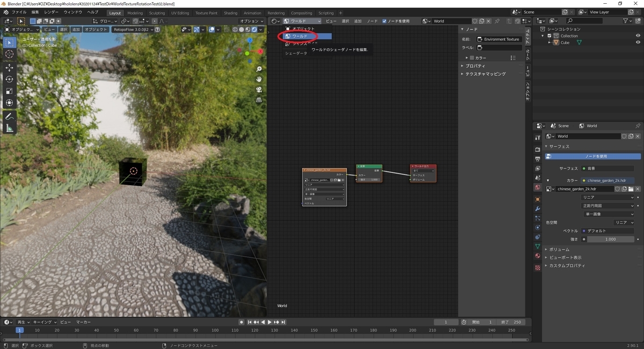Open Physics properties tab

(537, 228)
